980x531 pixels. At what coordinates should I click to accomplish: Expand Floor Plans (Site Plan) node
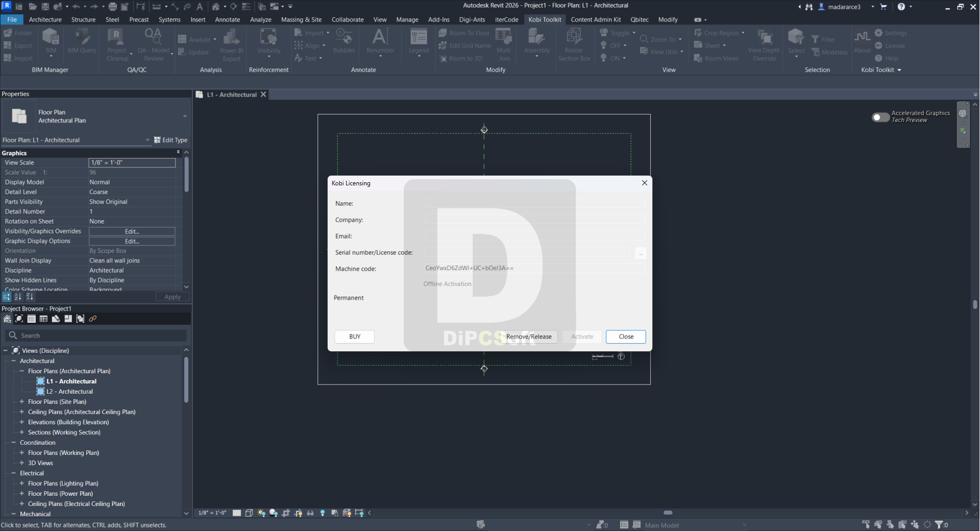21,401
